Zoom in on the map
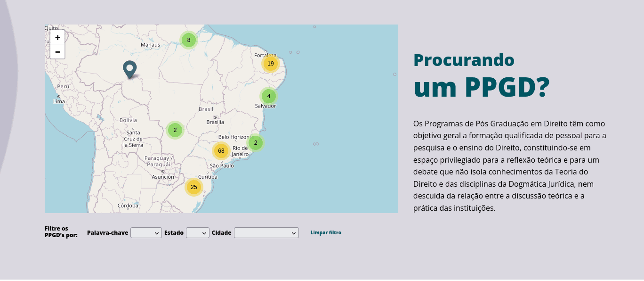The image size is (644, 281). click(x=57, y=38)
